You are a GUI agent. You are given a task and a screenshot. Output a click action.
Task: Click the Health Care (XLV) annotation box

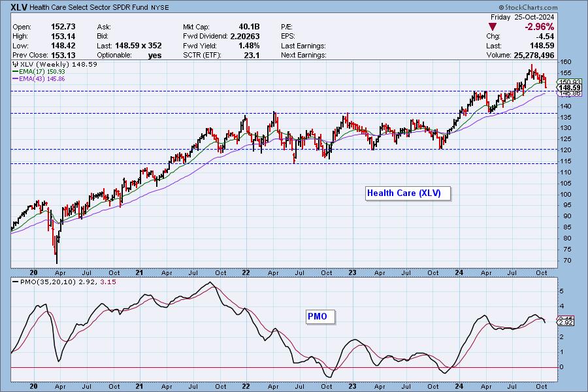click(408, 193)
